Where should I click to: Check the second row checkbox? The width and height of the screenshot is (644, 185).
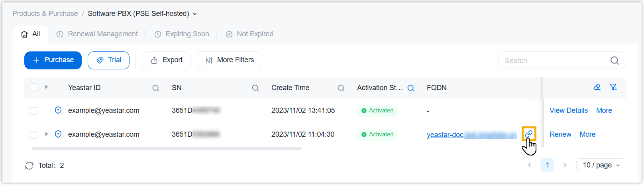[33, 134]
